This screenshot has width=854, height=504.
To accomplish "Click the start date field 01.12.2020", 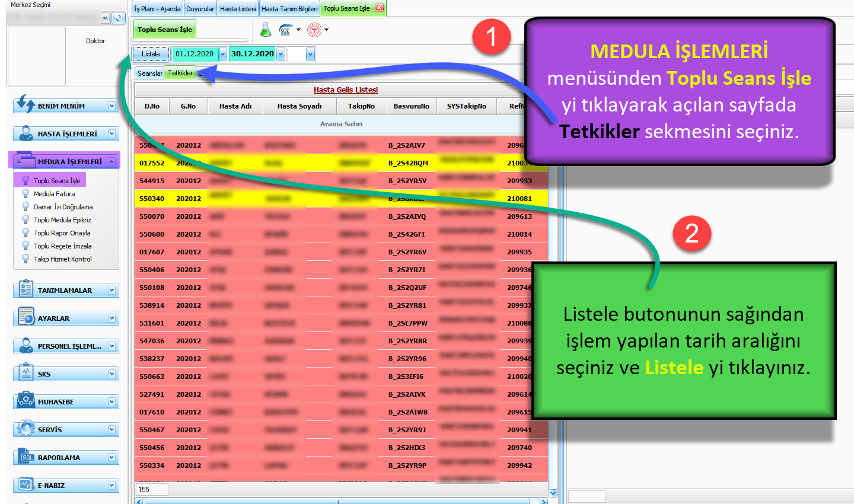I will pos(195,54).
